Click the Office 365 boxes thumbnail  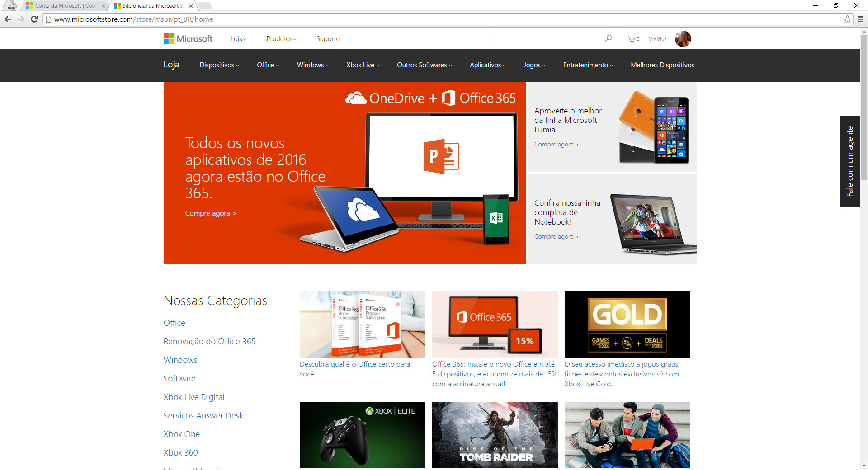coord(362,324)
